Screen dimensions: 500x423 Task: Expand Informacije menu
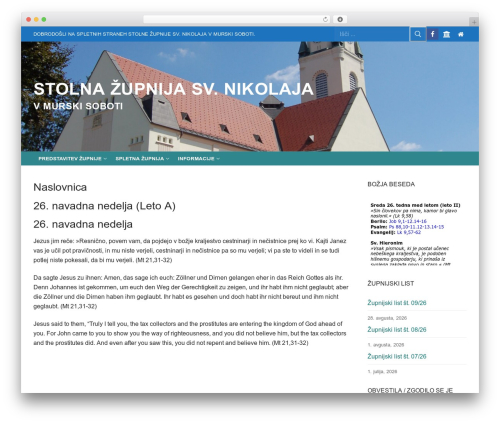(198, 159)
